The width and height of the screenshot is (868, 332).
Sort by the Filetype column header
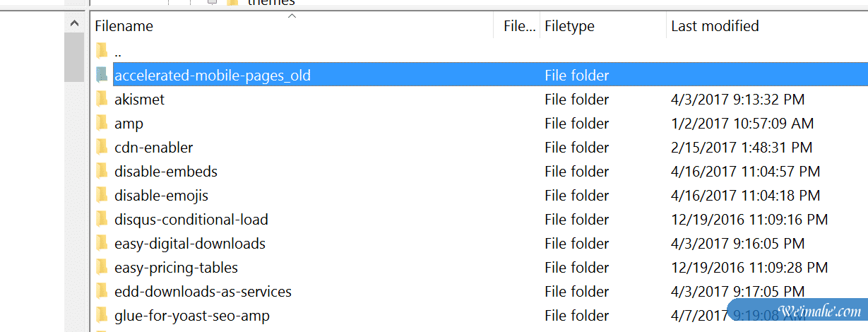[x=569, y=26]
